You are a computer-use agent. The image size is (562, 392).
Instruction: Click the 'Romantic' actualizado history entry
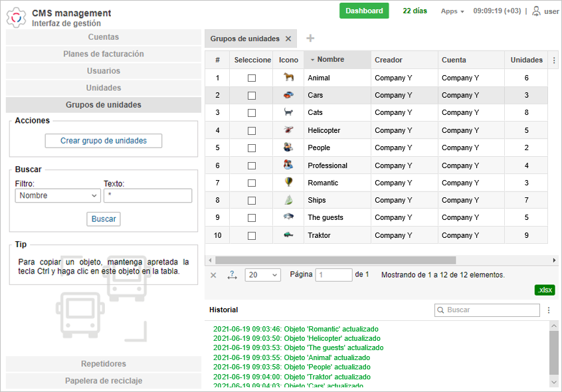296,329
